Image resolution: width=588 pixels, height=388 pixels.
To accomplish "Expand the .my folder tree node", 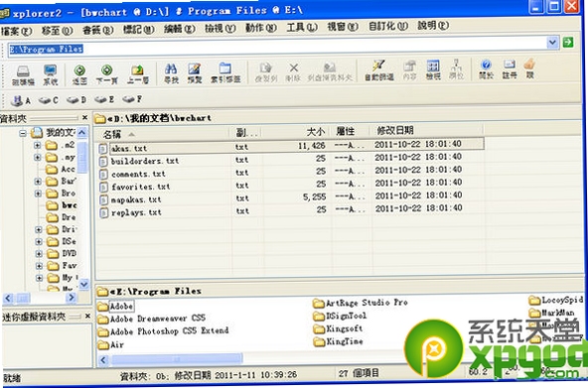I will pyautogui.click(x=38, y=158).
